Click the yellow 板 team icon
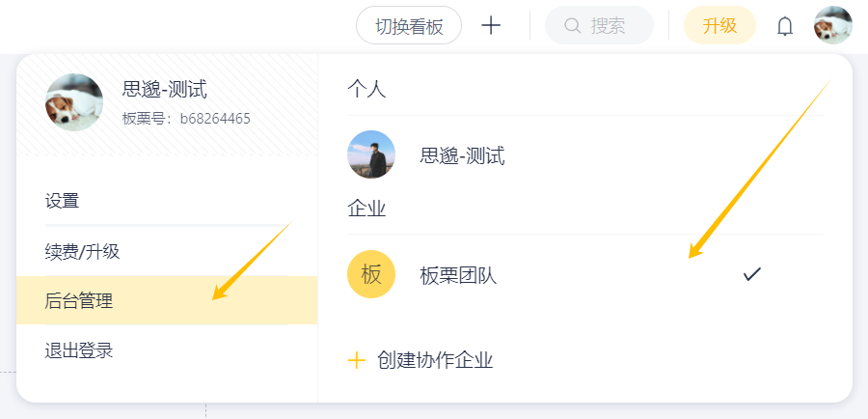The width and height of the screenshot is (868, 419). [371, 275]
